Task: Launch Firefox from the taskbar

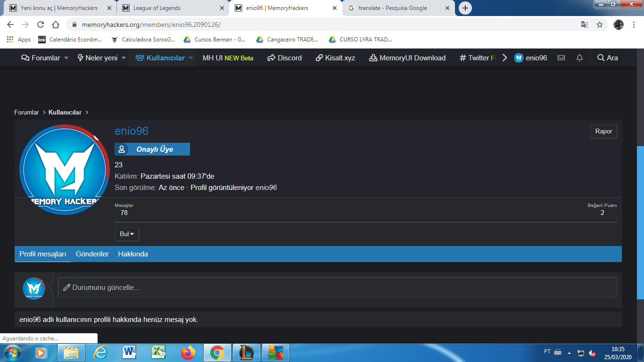Action: point(188,353)
